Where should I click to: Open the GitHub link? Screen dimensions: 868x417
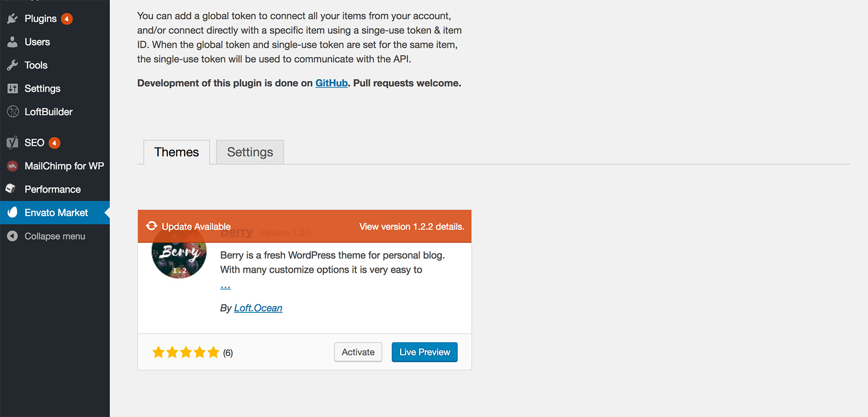331,83
